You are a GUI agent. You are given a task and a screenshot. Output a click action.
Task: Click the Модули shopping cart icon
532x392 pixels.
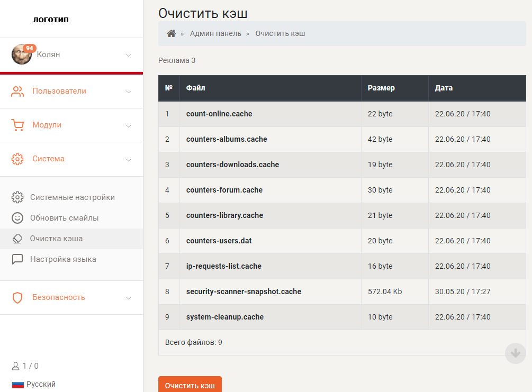click(x=18, y=125)
